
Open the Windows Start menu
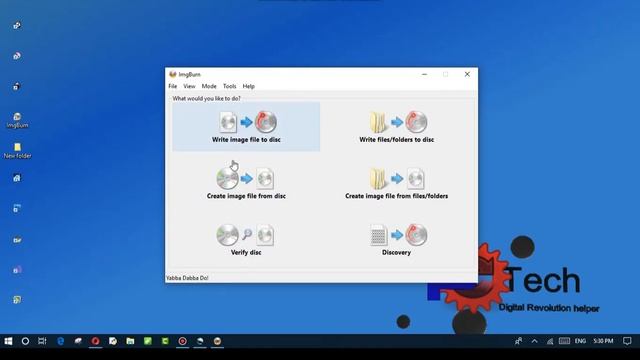tap(8, 341)
